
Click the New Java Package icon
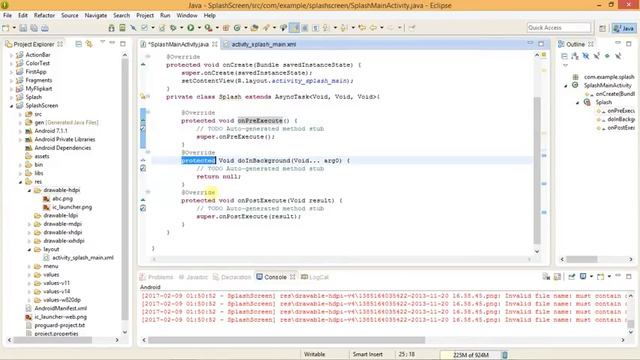pyautogui.click(x=226, y=28)
